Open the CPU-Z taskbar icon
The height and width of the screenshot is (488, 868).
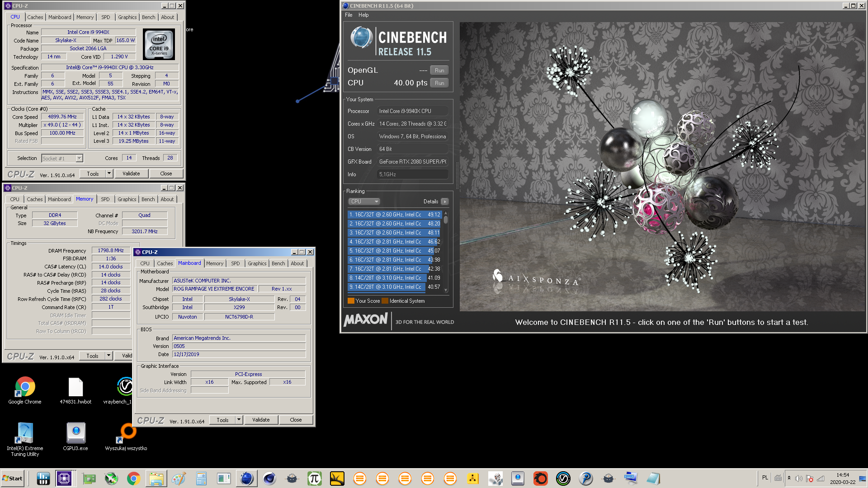[x=64, y=478]
